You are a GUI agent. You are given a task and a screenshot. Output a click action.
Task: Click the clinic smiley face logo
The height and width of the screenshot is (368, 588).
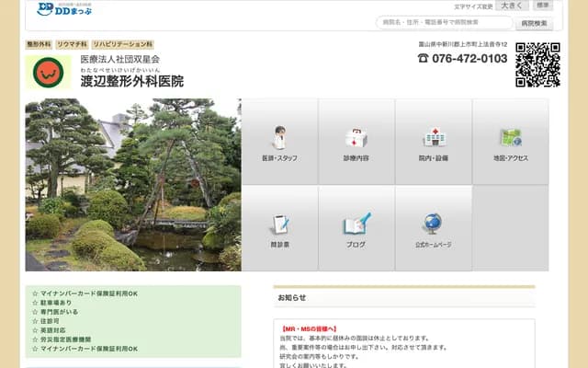point(48,73)
